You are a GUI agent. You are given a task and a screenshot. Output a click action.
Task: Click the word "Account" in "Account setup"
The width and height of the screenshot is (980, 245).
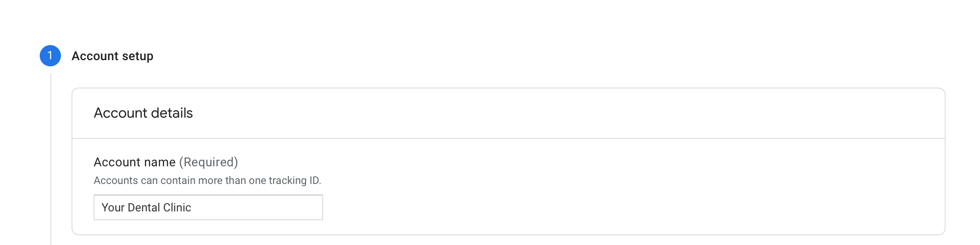point(95,56)
